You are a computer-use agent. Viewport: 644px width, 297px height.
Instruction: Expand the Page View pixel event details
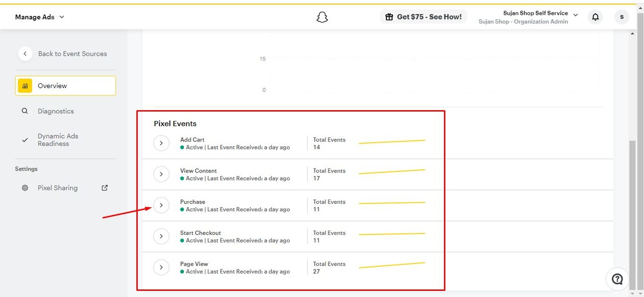162,267
